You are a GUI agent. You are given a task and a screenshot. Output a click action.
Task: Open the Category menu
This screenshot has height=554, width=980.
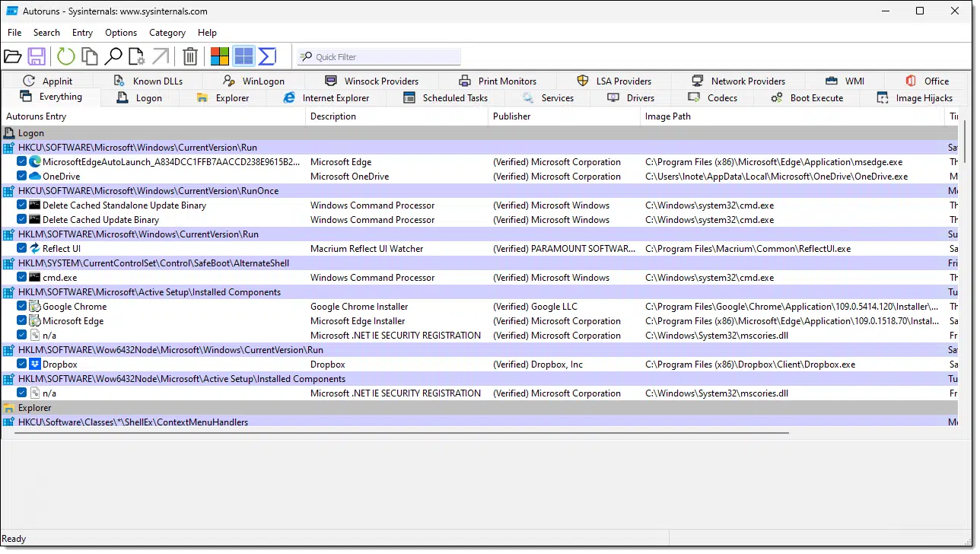tap(167, 33)
